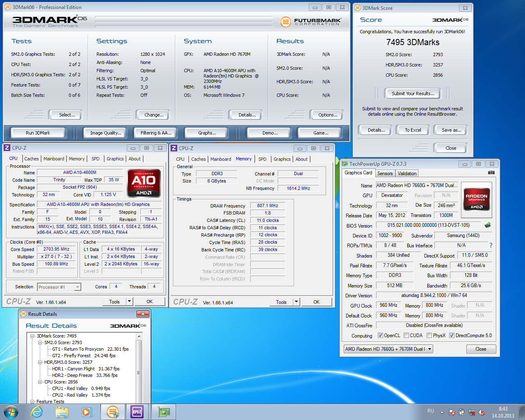Image resolution: width=525 pixels, height=420 pixels.
Task: Click the Action Center flag tray icon
Action: point(452,412)
